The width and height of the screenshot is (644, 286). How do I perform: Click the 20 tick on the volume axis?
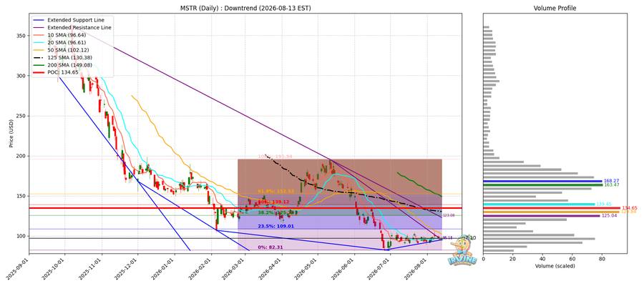point(513,259)
